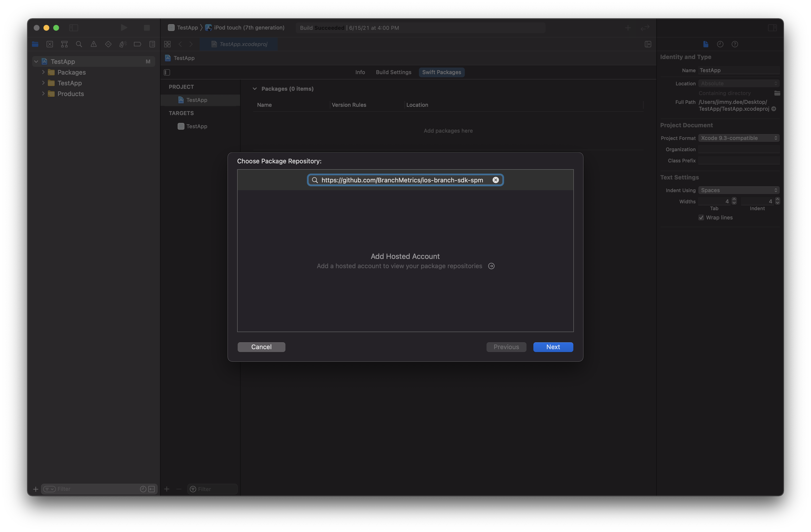811x532 pixels.
Task: Clear the repository URL search field
Action: point(496,180)
